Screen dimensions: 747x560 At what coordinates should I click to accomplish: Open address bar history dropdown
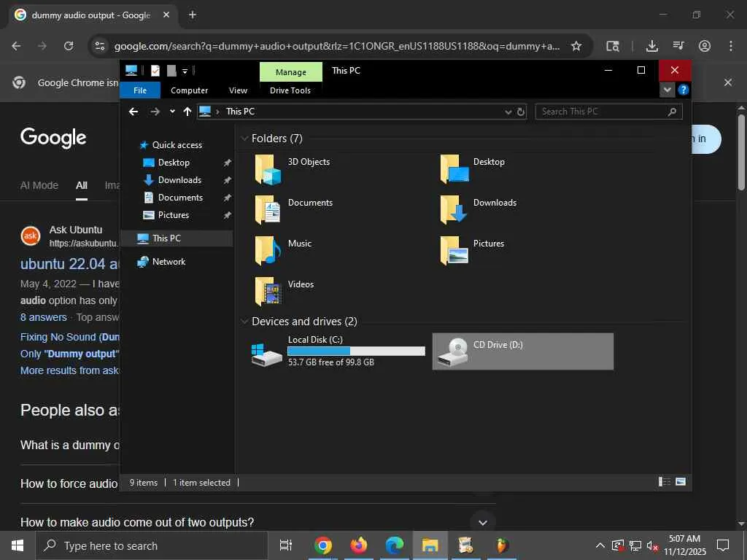[x=508, y=112]
